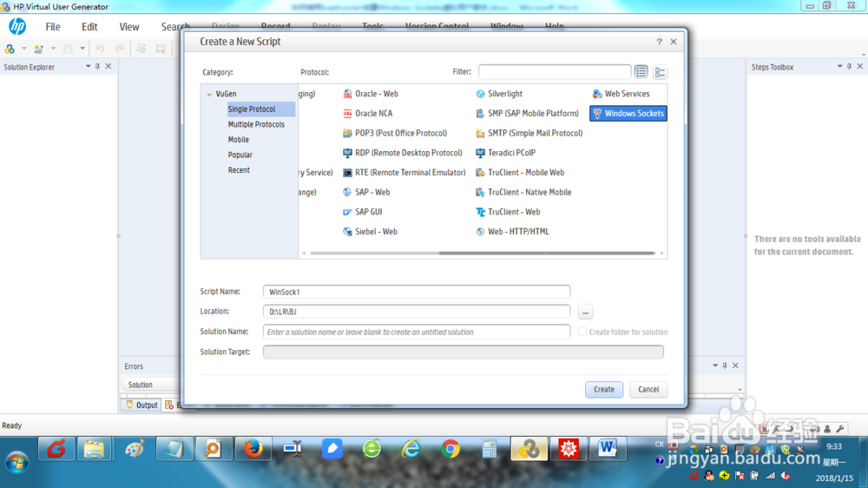Click the scroll right arrow of protocol list
The width and height of the screenshot is (868, 488).
coord(661,254)
